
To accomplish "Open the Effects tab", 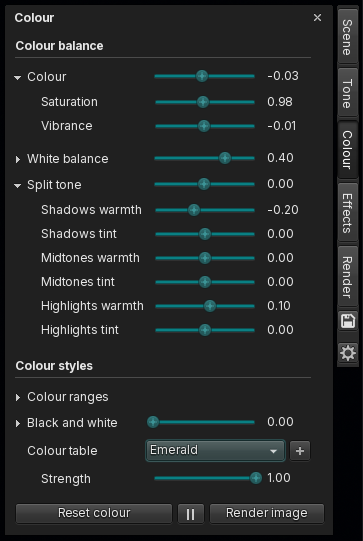I will (x=347, y=213).
